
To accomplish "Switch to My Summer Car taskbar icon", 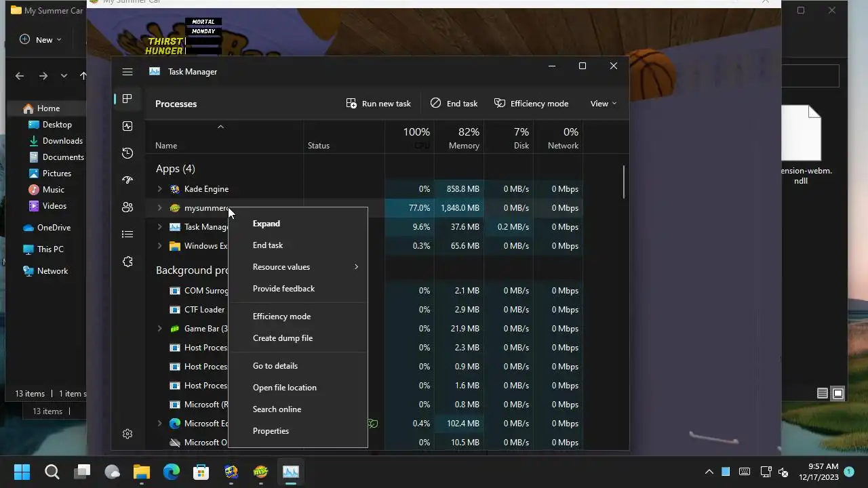I will [260, 472].
